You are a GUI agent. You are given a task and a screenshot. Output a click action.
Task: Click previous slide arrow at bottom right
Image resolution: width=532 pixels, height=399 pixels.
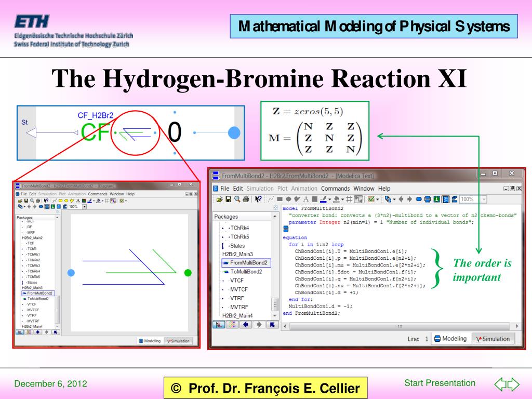(x=500, y=384)
